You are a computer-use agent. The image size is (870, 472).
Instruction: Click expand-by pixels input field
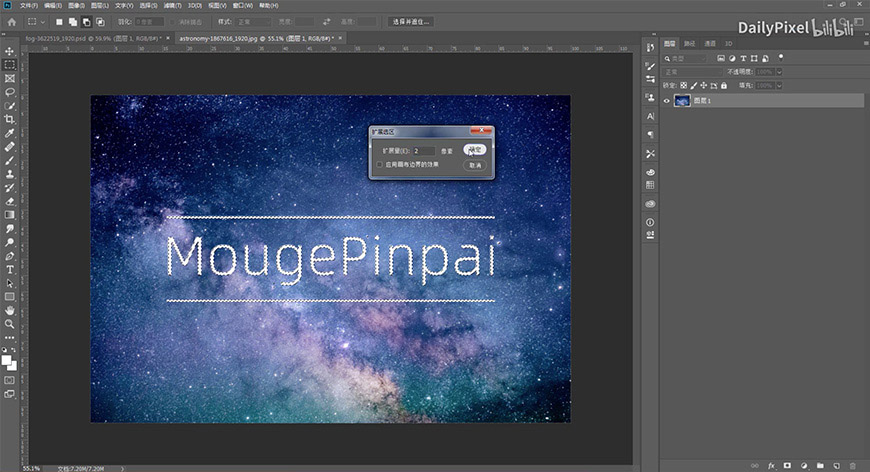pos(424,151)
